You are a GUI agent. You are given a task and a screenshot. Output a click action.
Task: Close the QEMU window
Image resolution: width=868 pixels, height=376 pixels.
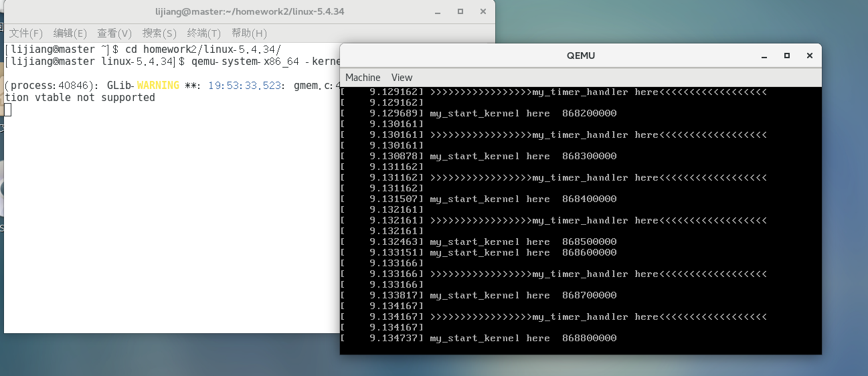(x=810, y=56)
